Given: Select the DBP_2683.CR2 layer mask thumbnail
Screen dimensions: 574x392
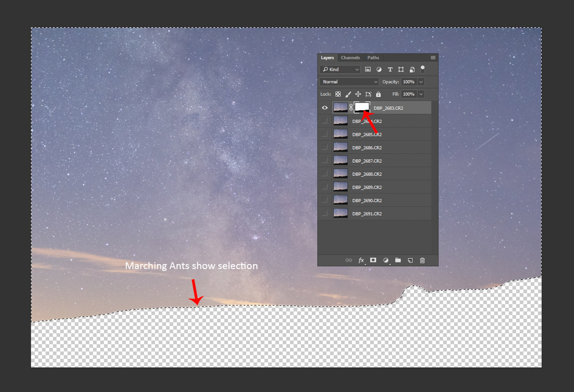Looking at the screenshot, I should coord(362,107).
